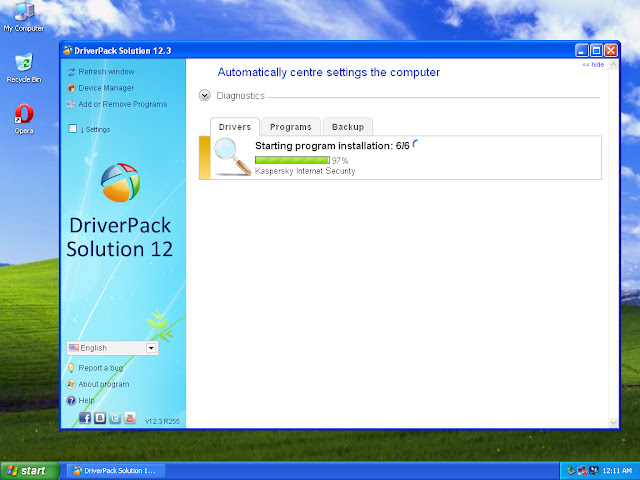The height and width of the screenshot is (480, 640).
Task: Click Add or Remove Programs icon
Action: pyautogui.click(x=71, y=104)
